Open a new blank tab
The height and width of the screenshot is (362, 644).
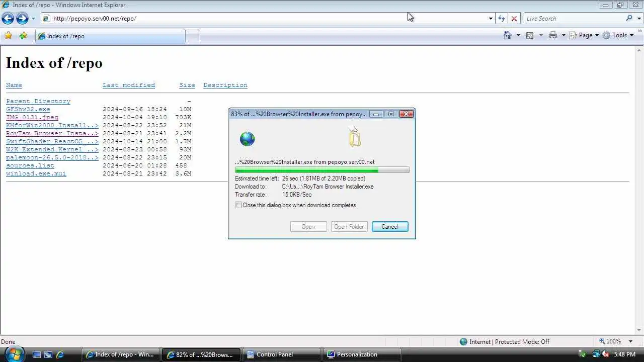193,36
